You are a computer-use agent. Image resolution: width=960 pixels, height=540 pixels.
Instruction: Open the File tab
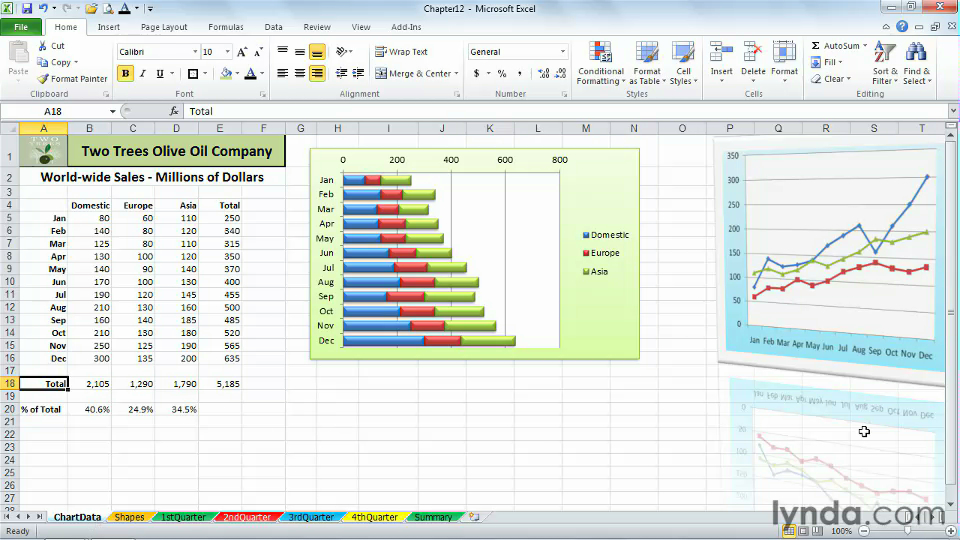pyautogui.click(x=21, y=27)
